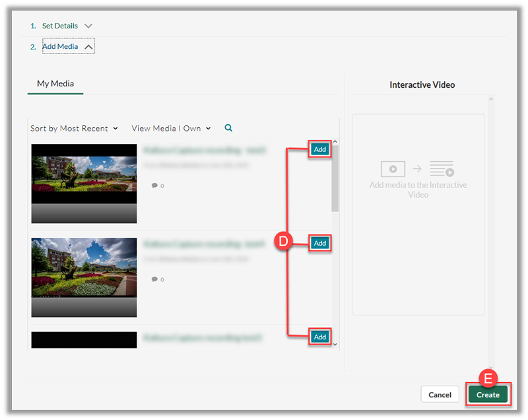528x420 pixels.
Task: Add the first video to Interactive Video
Action: 320,149
